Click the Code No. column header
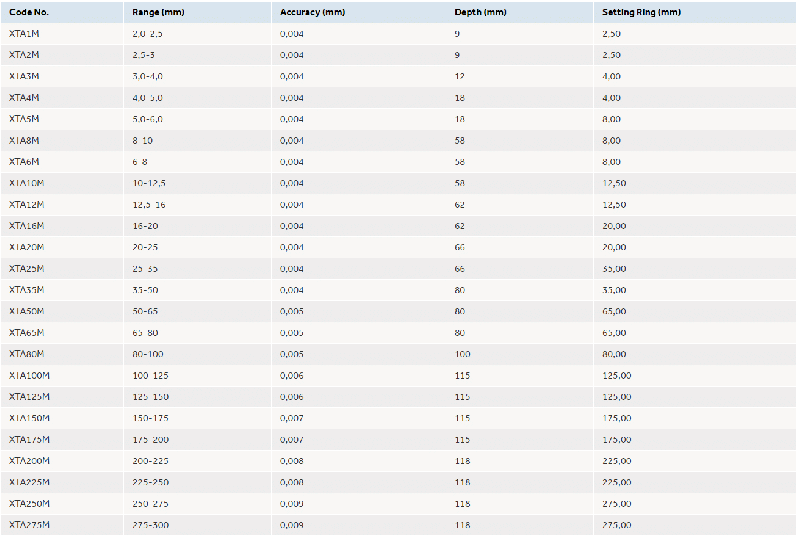This screenshot has width=800, height=539. pyautogui.click(x=28, y=12)
